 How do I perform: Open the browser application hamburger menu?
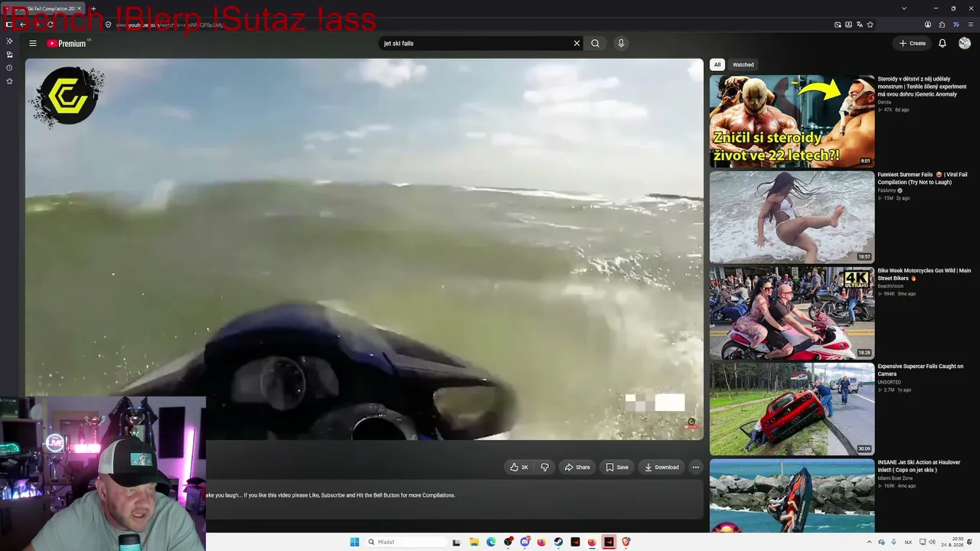[971, 24]
